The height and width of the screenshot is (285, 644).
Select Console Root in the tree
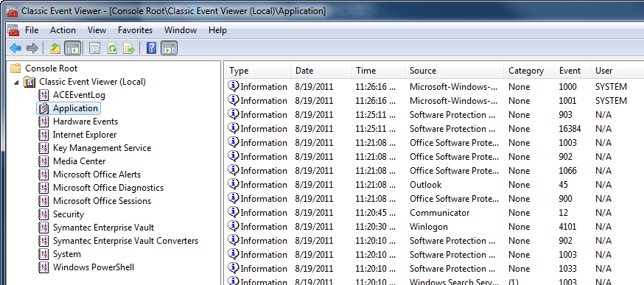coord(51,68)
